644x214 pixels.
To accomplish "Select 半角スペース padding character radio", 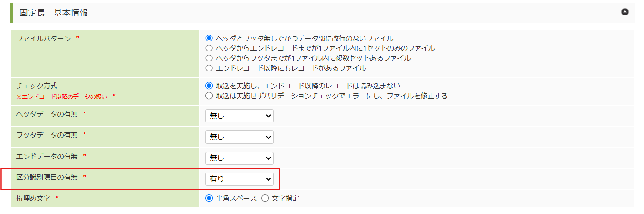I will (209, 198).
